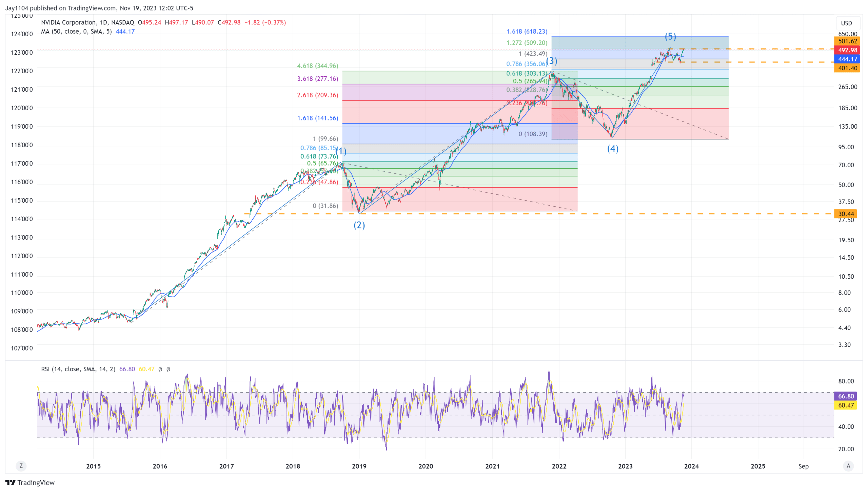The height and width of the screenshot is (492, 868).
Task: Select the wave (3) label
Action: tap(552, 61)
